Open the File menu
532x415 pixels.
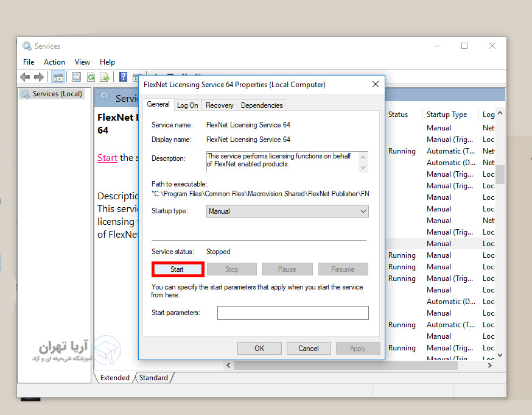tap(29, 62)
